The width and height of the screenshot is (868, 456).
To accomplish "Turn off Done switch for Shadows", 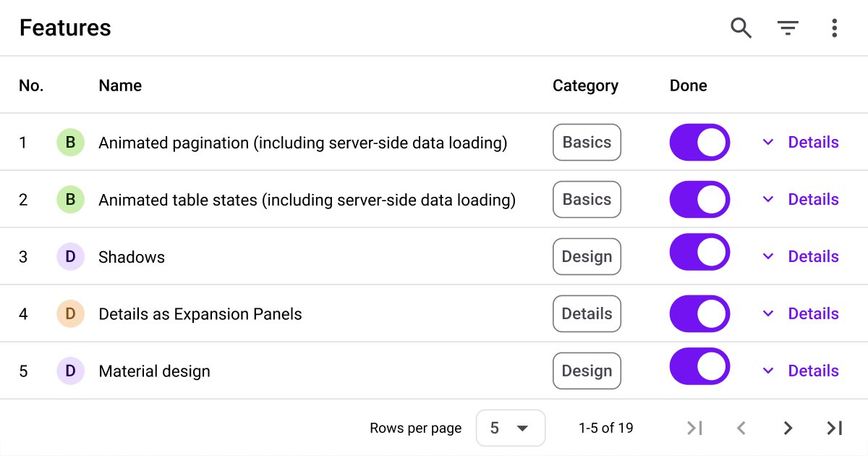I will pyautogui.click(x=700, y=252).
